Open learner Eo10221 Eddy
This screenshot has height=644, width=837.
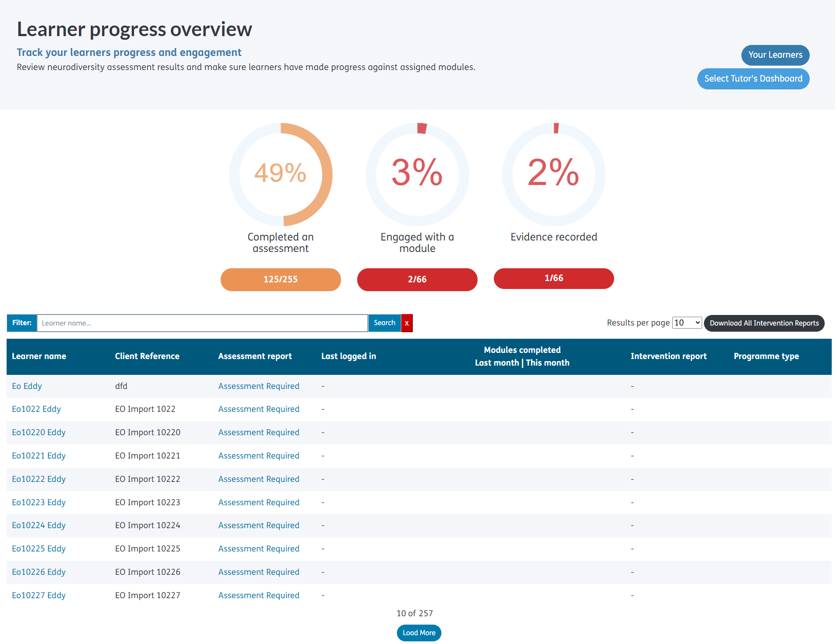pos(39,456)
